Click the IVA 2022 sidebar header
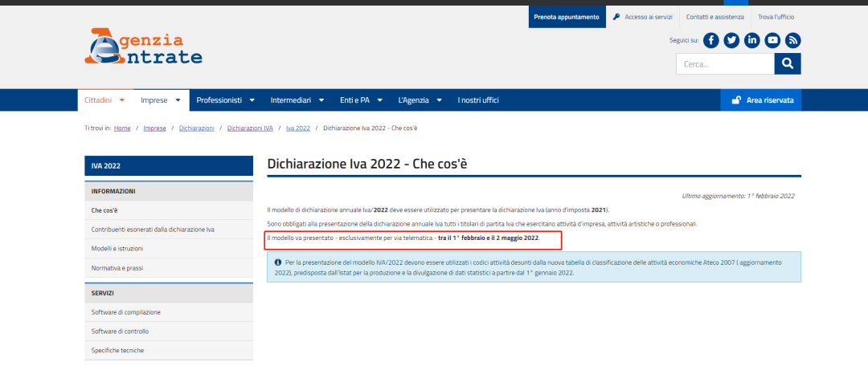Image resolution: width=868 pixels, height=366 pixels. [x=169, y=166]
